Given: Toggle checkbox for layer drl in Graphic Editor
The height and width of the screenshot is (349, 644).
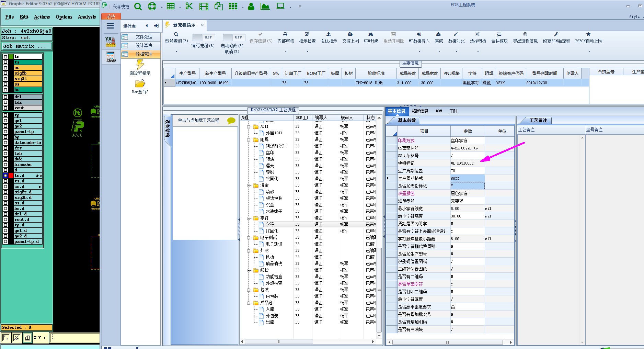Looking at the screenshot, I should coord(5,97).
